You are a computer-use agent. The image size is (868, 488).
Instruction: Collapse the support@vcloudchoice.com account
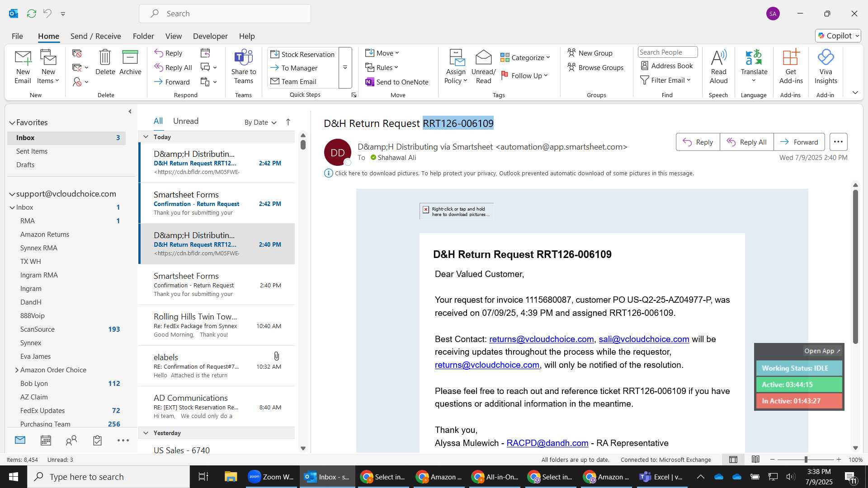pos(12,194)
